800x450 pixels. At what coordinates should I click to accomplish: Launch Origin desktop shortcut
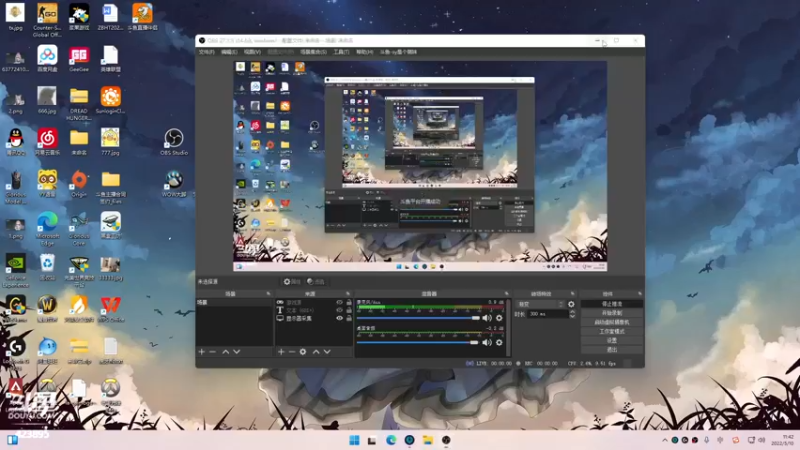point(79,184)
